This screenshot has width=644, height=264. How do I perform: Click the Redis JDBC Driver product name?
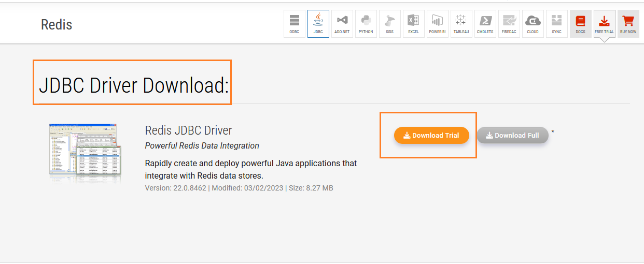coord(188,130)
